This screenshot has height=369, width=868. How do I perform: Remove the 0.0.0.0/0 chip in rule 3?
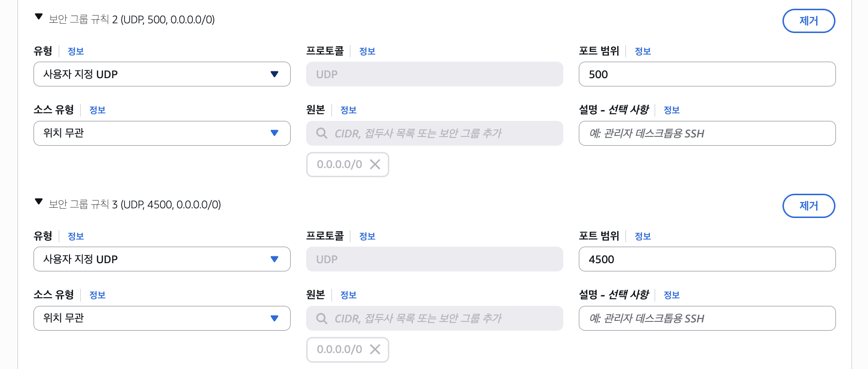pyautogui.click(x=375, y=350)
